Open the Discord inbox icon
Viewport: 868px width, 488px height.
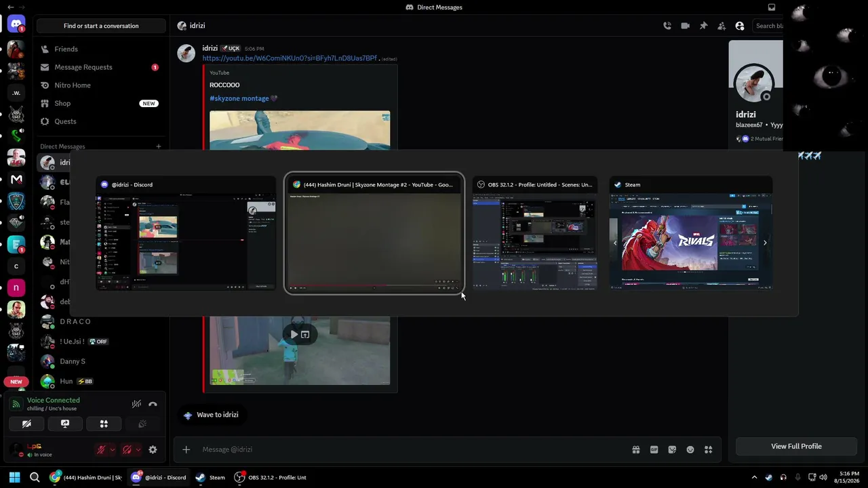(x=772, y=7)
